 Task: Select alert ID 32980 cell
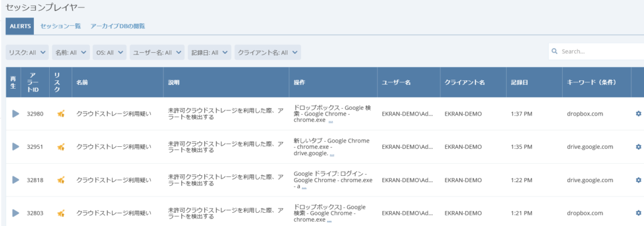pyautogui.click(x=35, y=114)
